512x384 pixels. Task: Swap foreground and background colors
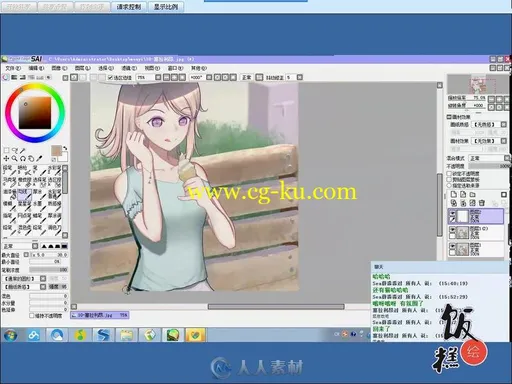(x=65, y=148)
